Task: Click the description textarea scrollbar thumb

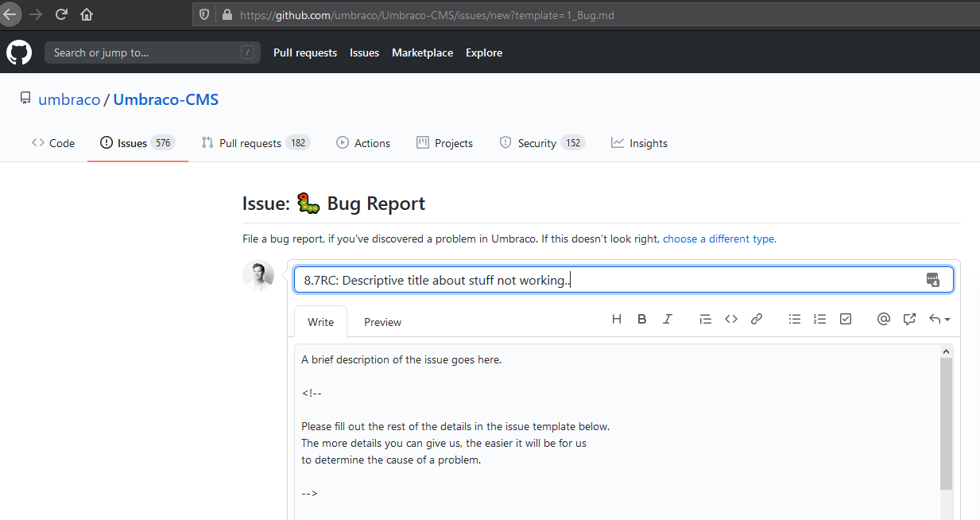Action: click(x=946, y=424)
